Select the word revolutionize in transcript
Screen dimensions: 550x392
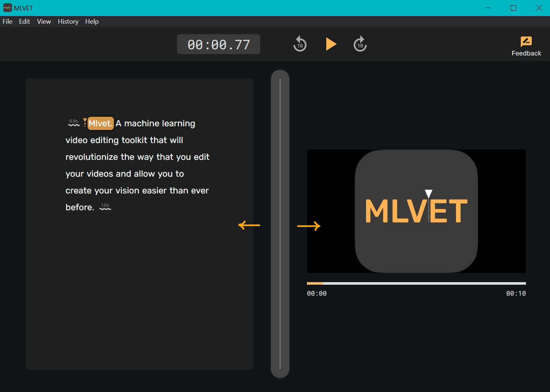click(92, 157)
